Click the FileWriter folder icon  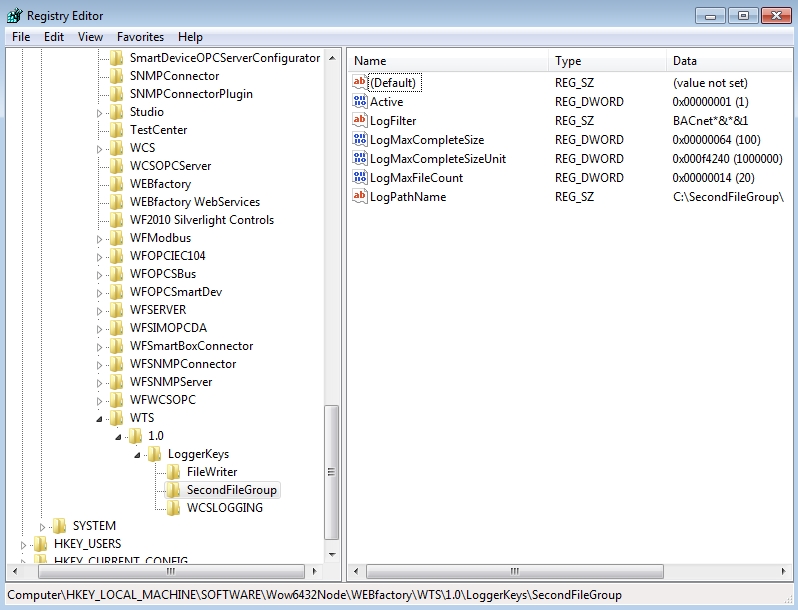[x=173, y=472]
